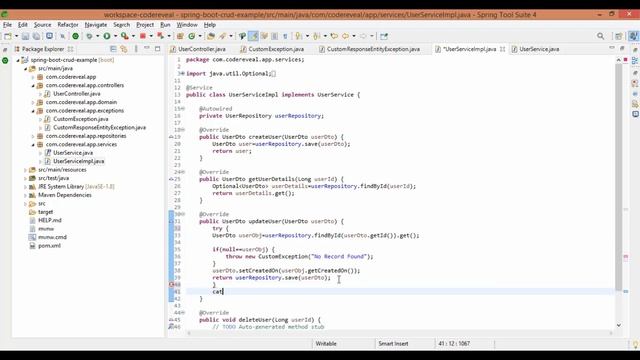
Task: Click the New Java Class green icon
Action: point(192,36)
